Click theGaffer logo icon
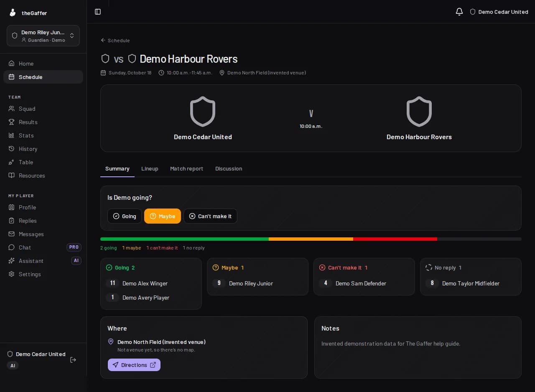The height and width of the screenshot is (392, 535). point(13,13)
